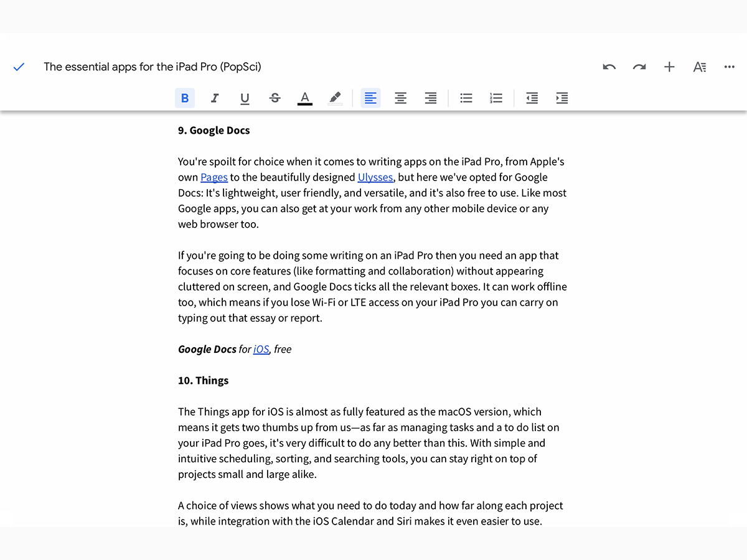Insert a bulleted list

coord(466,98)
